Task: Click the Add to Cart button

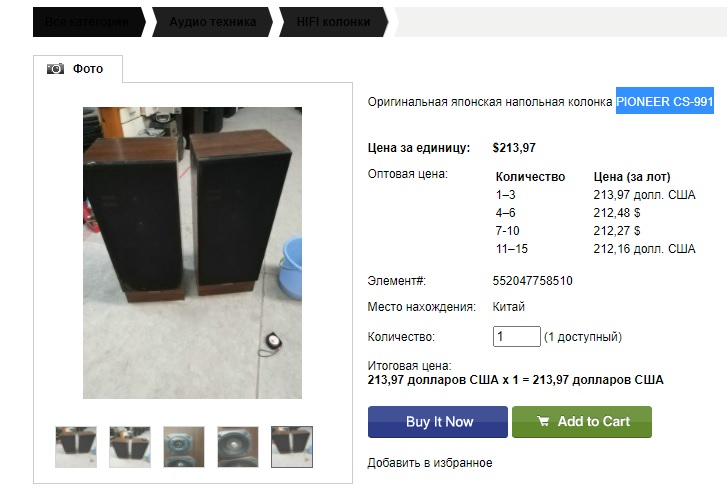Action: 582,422
